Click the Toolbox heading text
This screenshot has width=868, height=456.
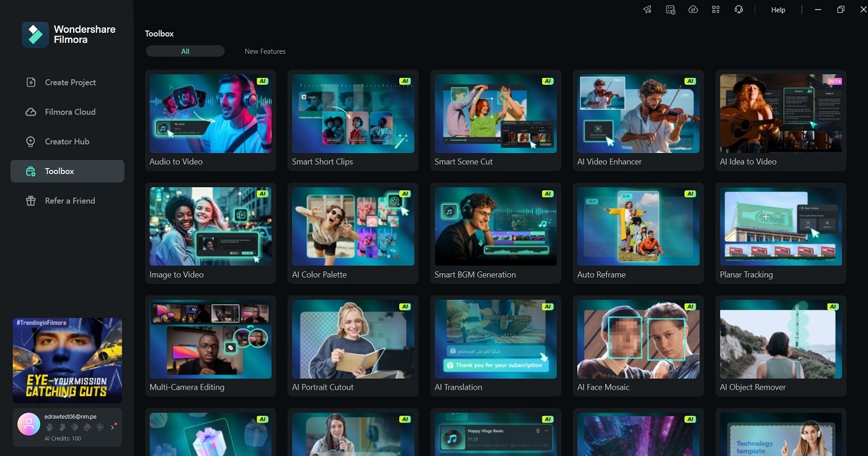pos(159,33)
